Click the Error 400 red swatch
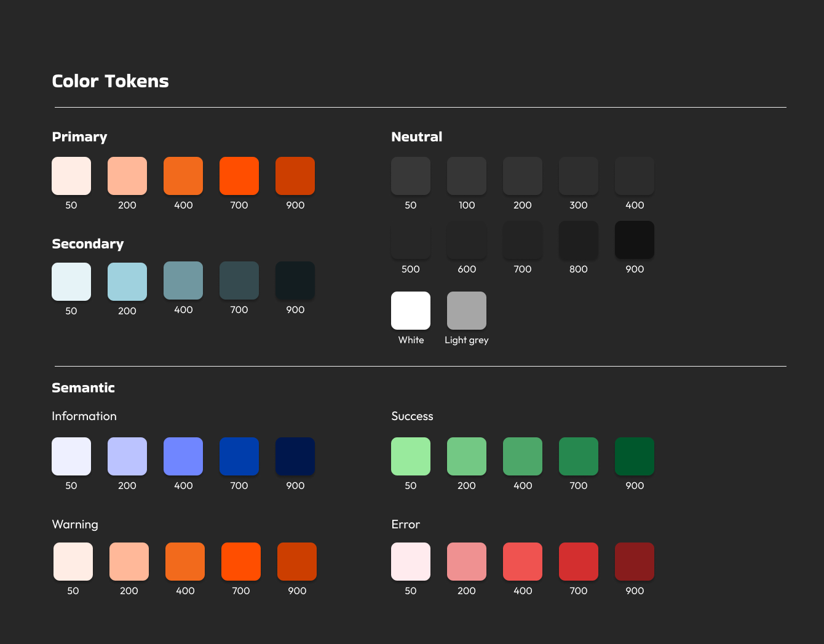Viewport: 824px width, 644px height. (x=523, y=562)
